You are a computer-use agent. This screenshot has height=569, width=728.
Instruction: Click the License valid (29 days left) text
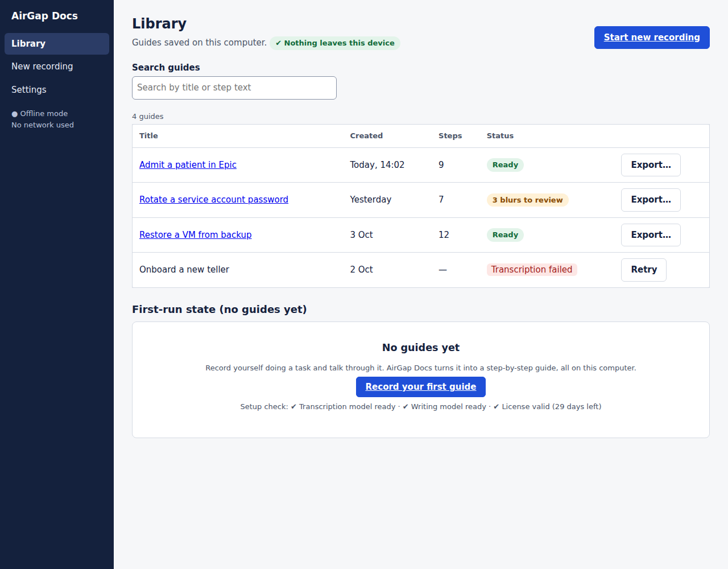point(551,407)
